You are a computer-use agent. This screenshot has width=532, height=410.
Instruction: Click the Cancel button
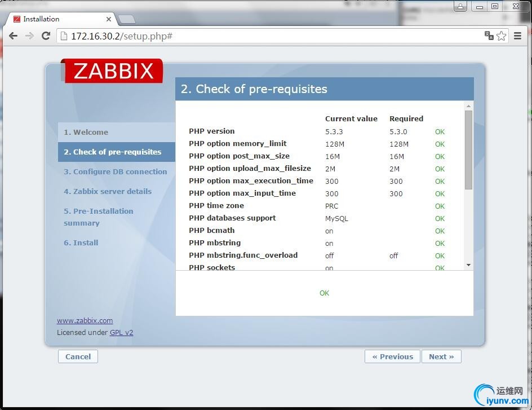[78, 356]
